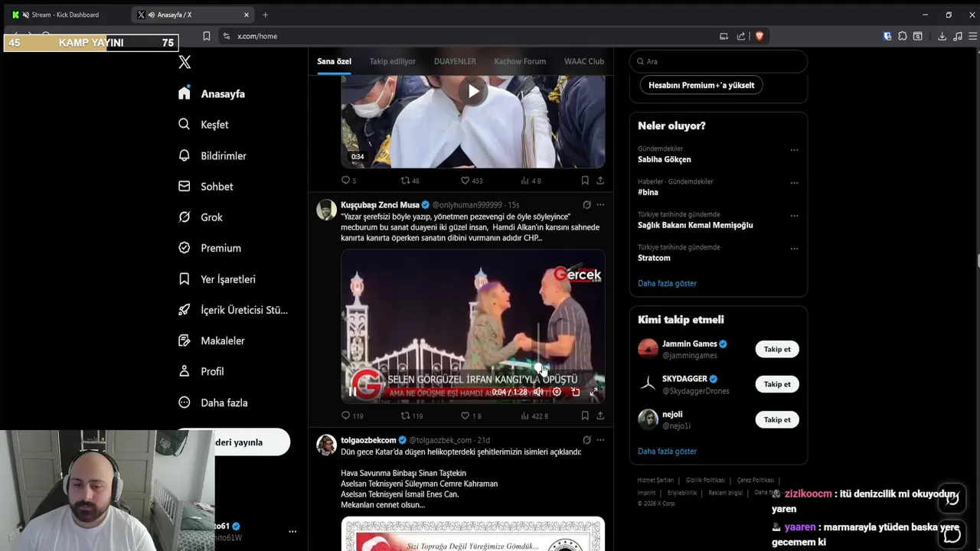This screenshot has height=551, width=980.
Task: Bookmark Kuşçubaşı Zenci Musa's post
Action: pos(585,416)
